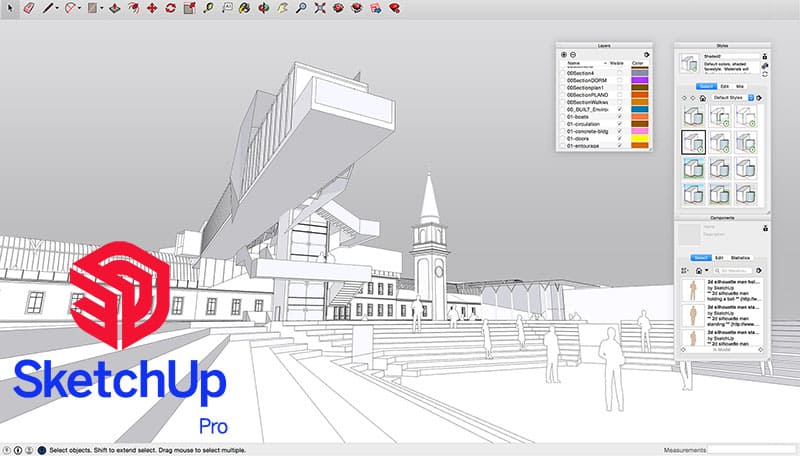The image size is (800, 456).
Task: Show the 00Sectionplan1 layer
Action: click(x=619, y=88)
